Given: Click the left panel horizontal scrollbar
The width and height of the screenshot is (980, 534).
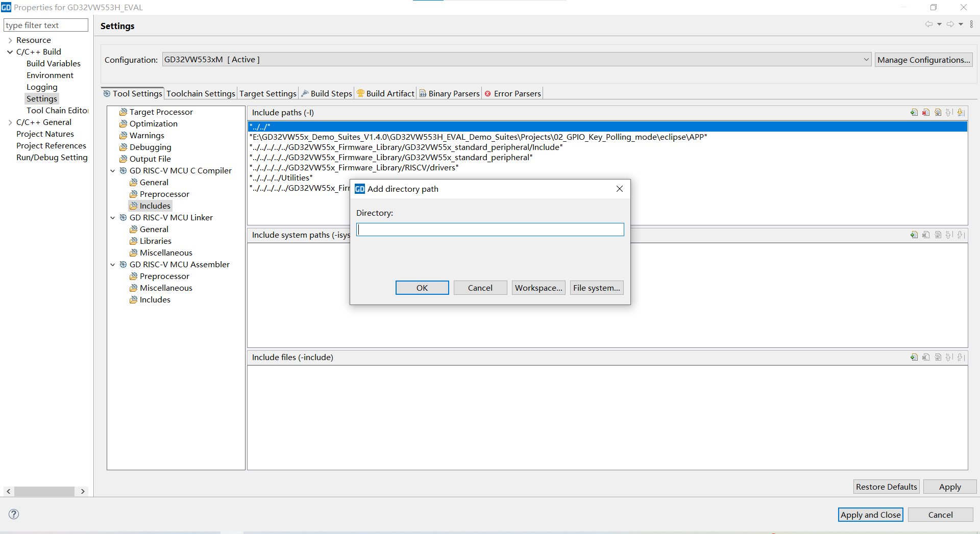Looking at the screenshot, I should click(44, 491).
